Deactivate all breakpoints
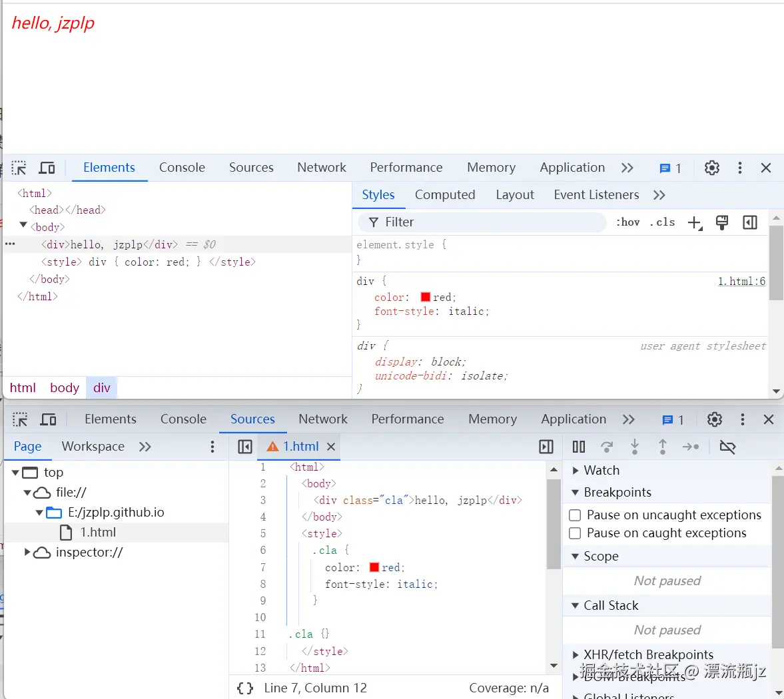The height and width of the screenshot is (699, 784). tap(727, 447)
